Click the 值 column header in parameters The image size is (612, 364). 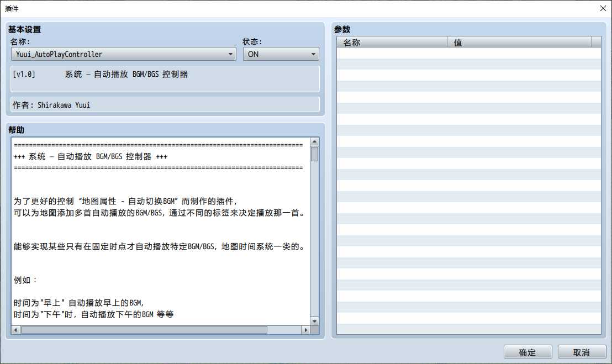520,42
